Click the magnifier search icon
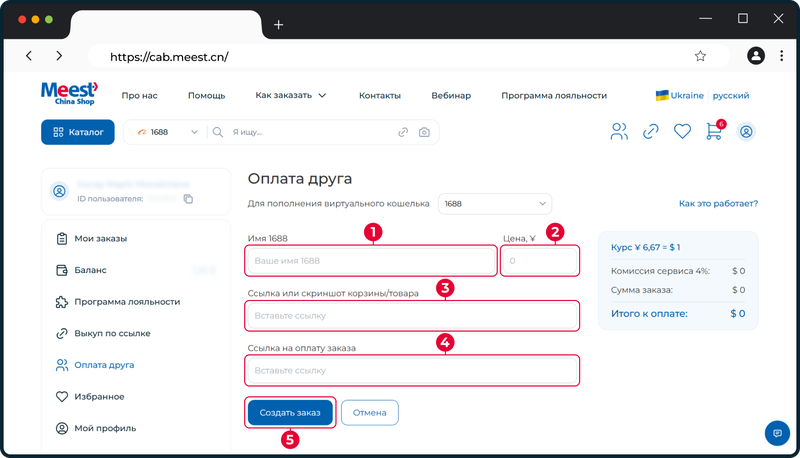The height and width of the screenshot is (458, 800). (218, 132)
